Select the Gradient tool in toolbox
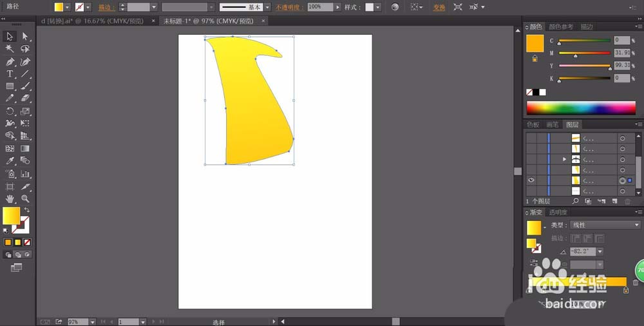644x326 pixels. pos(25,148)
